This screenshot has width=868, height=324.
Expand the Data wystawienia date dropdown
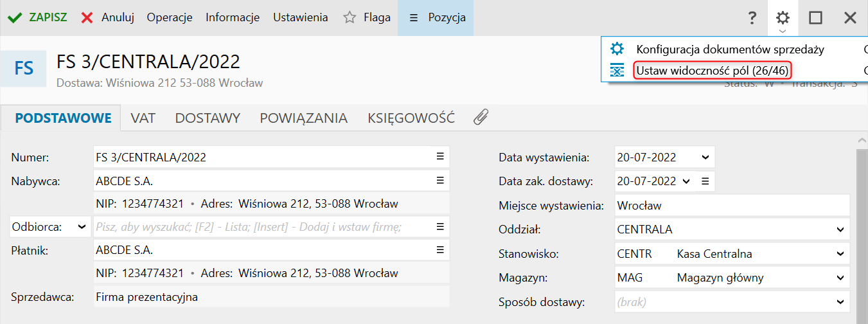coord(705,157)
